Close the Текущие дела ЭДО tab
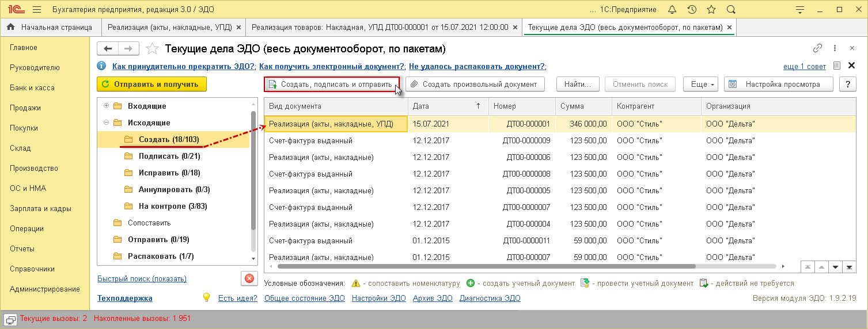 tap(730, 27)
